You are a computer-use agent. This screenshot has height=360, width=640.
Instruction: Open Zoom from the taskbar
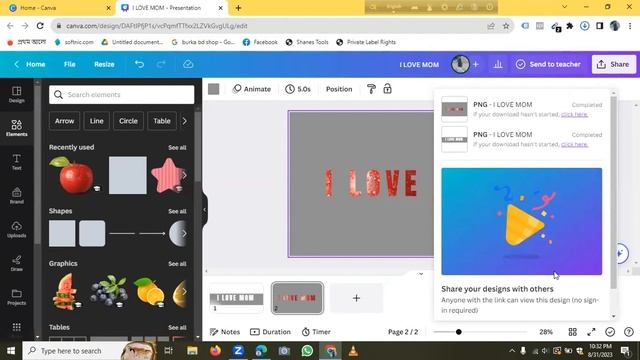point(238,351)
